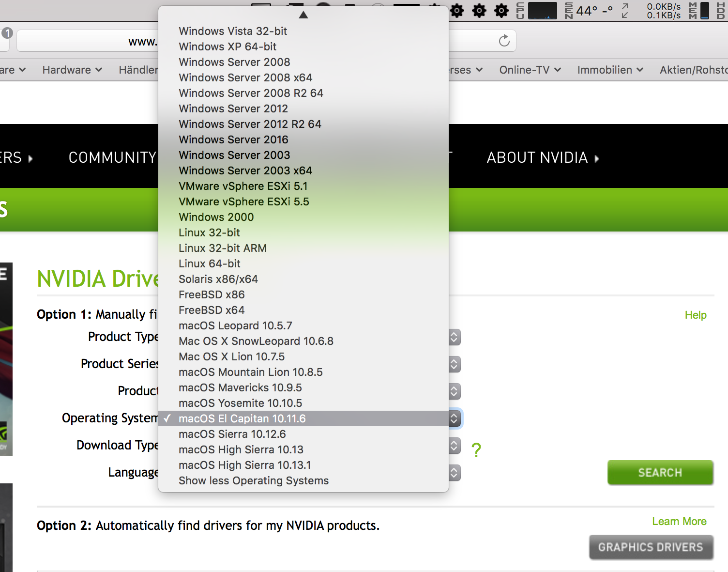The width and height of the screenshot is (728, 572).
Task: Select Windows Server 2016 option
Action: [x=303, y=139]
